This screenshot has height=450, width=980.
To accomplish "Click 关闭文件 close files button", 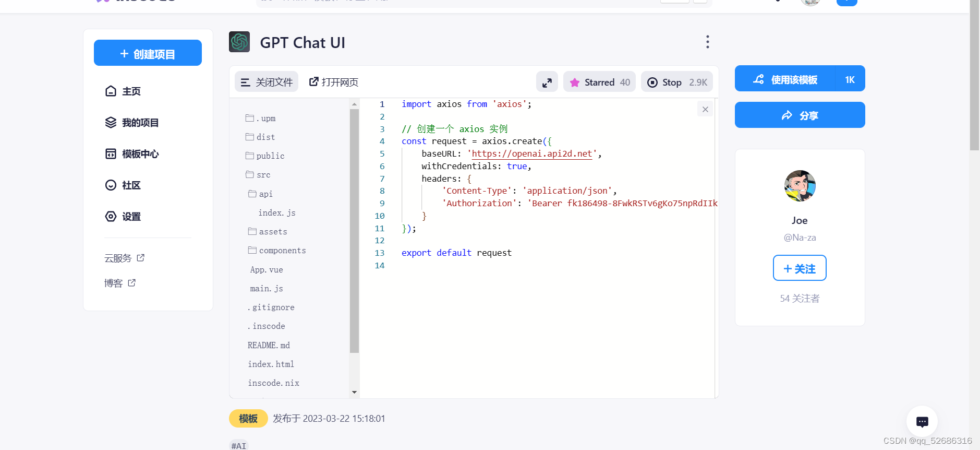I will pos(267,82).
